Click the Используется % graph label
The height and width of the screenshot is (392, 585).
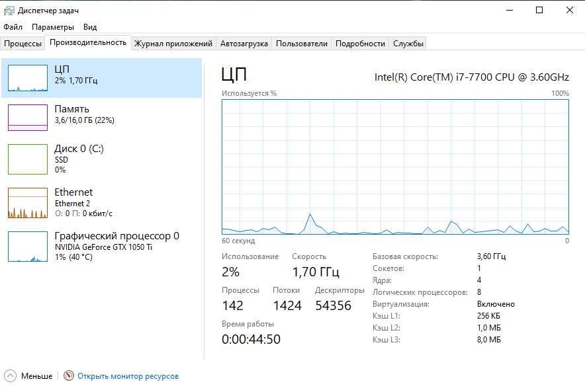pyautogui.click(x=249, y=93)
